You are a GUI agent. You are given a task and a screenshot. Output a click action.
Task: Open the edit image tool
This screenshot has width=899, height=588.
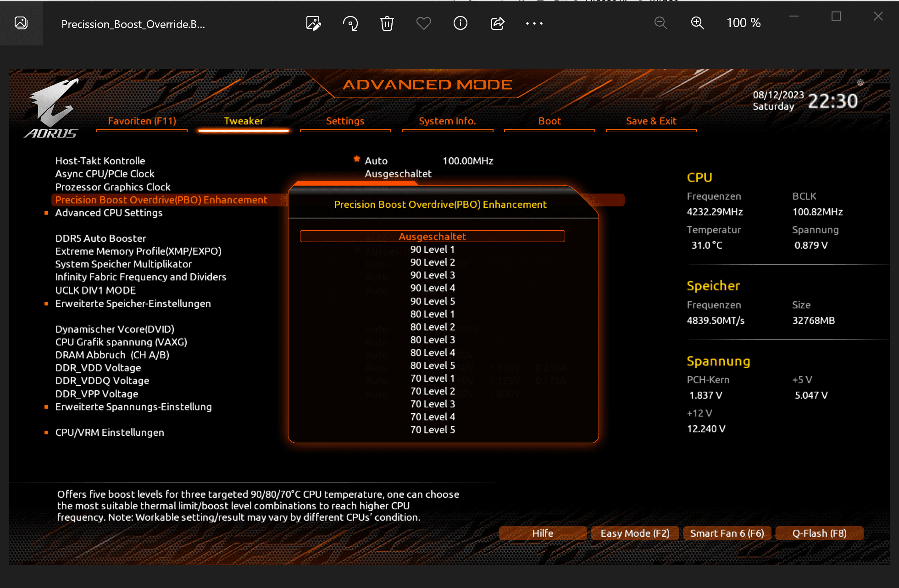click(x=313, y=23)
